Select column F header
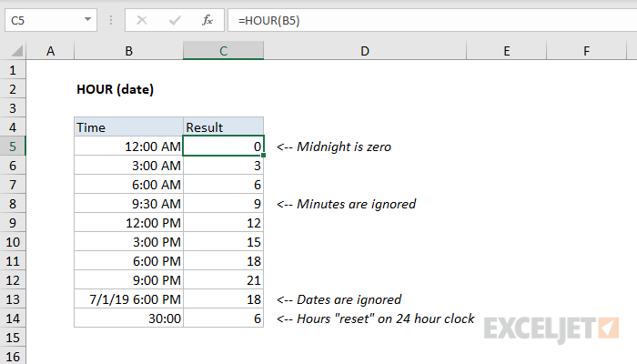This screenshot has height=364, width=637. click(586, 51)
